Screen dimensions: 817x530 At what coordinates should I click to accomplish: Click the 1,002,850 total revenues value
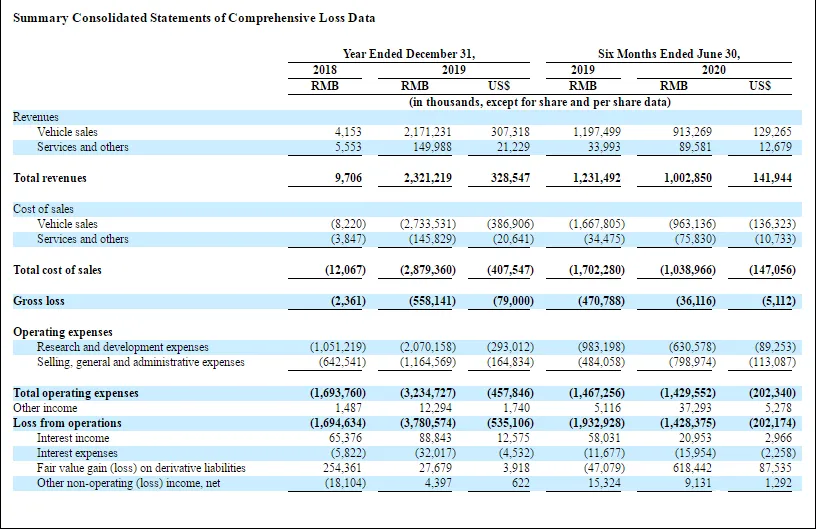pyautogui.click(x=688, y=178)
